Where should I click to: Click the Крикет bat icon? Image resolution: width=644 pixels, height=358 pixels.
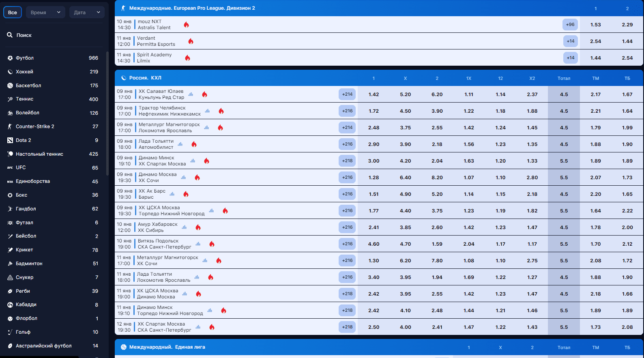[x=10, y=250]
